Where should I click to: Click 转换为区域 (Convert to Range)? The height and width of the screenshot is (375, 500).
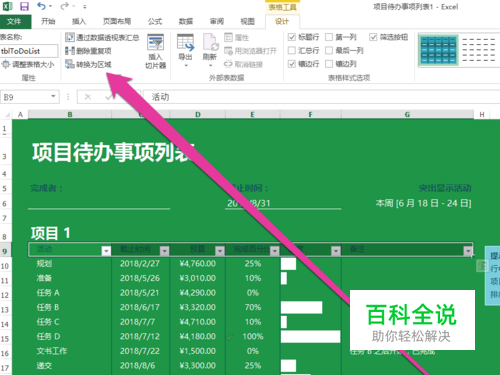tap(88, 64)
